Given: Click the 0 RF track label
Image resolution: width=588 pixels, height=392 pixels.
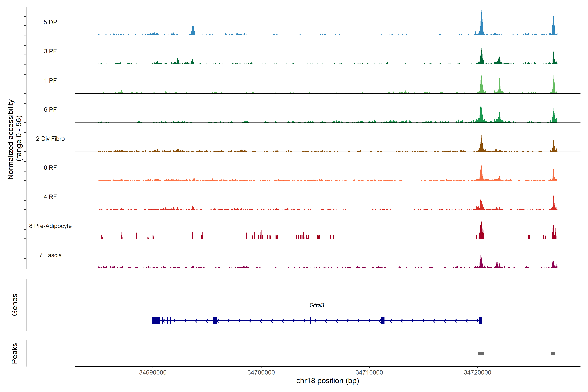Looking at the screenshot, I should tap(50, 168).
